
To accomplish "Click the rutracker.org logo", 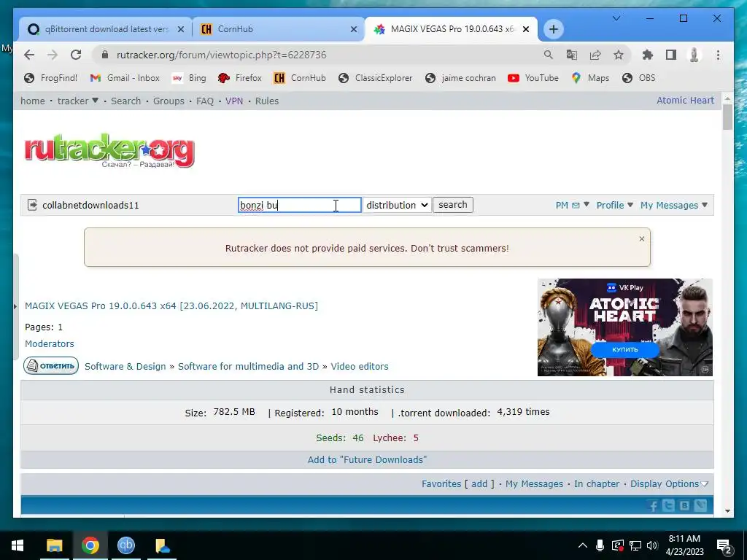I will click(109, 150).
